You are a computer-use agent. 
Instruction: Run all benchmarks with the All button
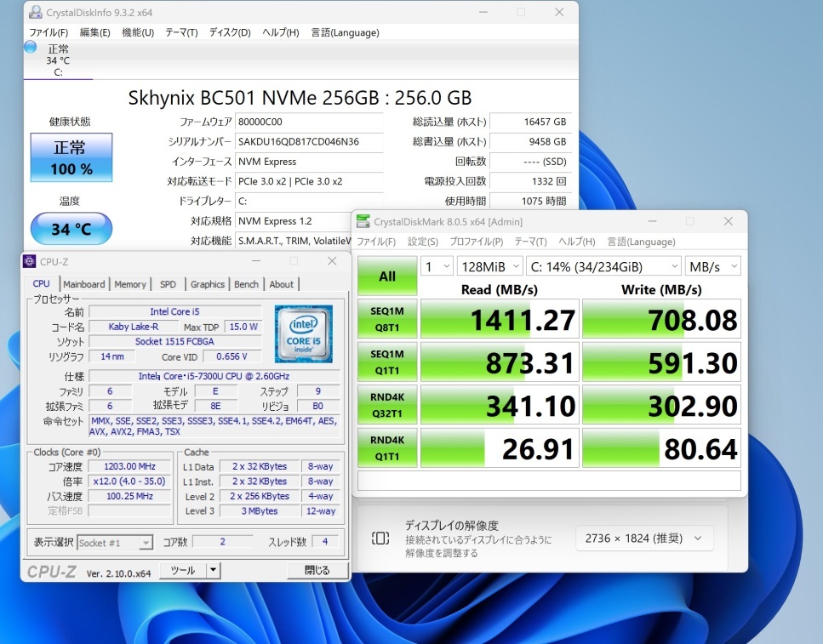[387, 276]
